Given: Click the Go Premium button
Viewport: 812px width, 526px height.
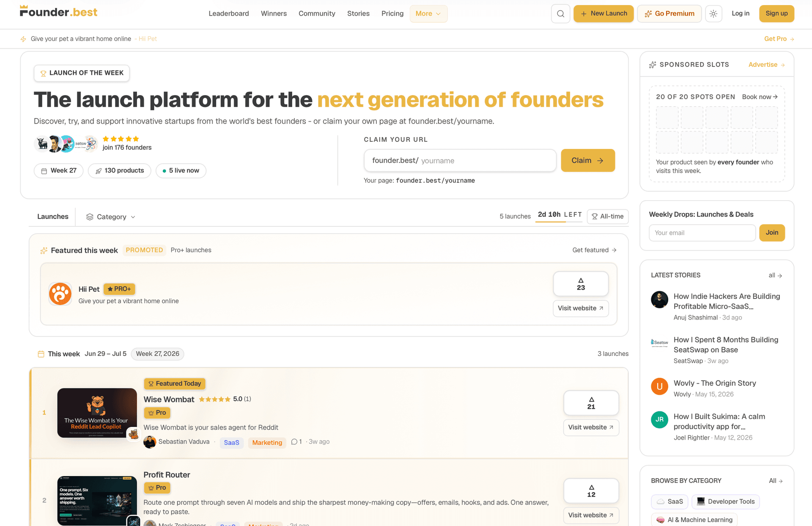Looking at the screenshot, I should pyautogui.click(x=669, y=14).
